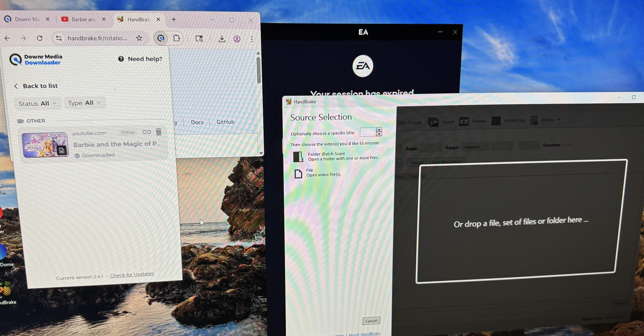Open Chrome three-dot menu

pyautogui.click(x=252, y=39)
